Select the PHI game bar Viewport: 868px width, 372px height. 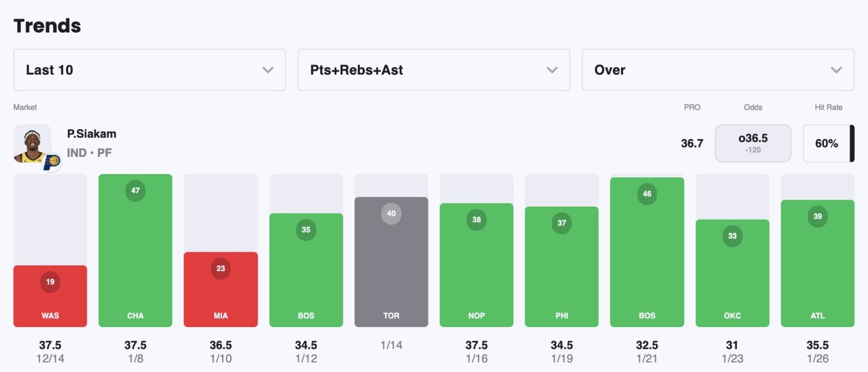click(x=561, y=267)
